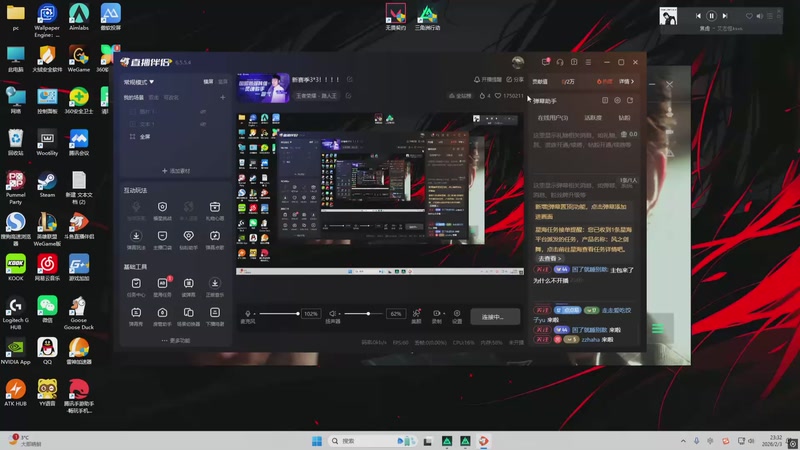Click the first icon beside 弹幕助手
This screenshot has height=450, width=800.
coord(605,101)
